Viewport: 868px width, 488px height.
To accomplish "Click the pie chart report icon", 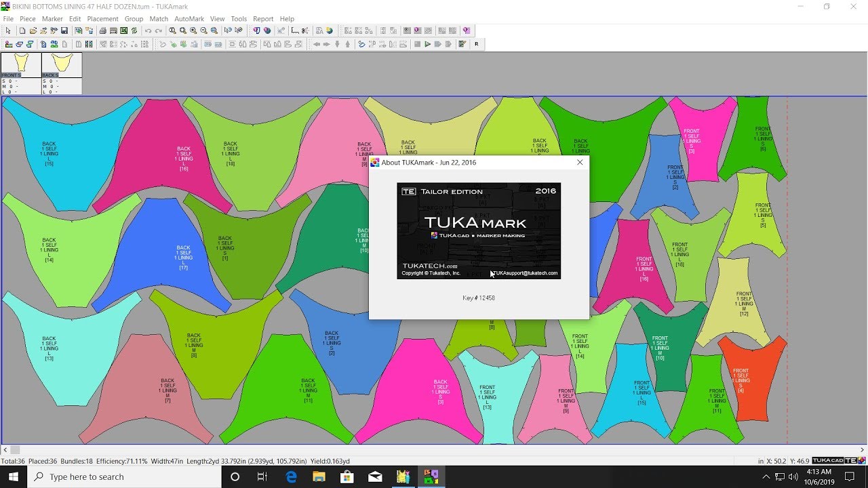I will pyautogui.click(x=330, y=30).
